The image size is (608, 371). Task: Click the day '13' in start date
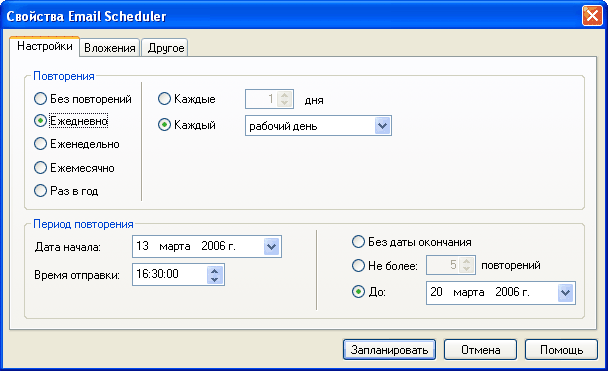[x=142, y=246]
